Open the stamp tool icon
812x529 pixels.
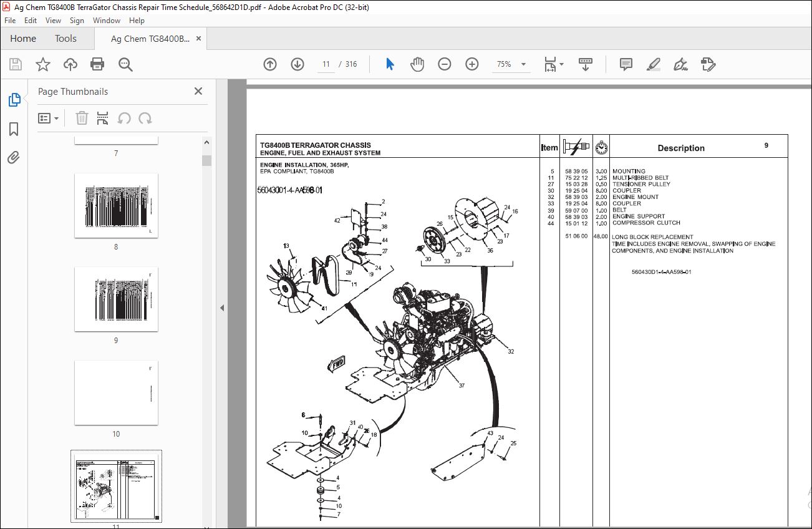click(x=708, y=64)
